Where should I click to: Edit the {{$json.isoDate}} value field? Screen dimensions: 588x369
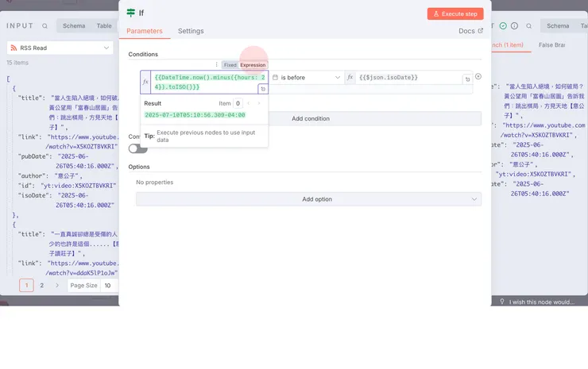coord(408,77)
